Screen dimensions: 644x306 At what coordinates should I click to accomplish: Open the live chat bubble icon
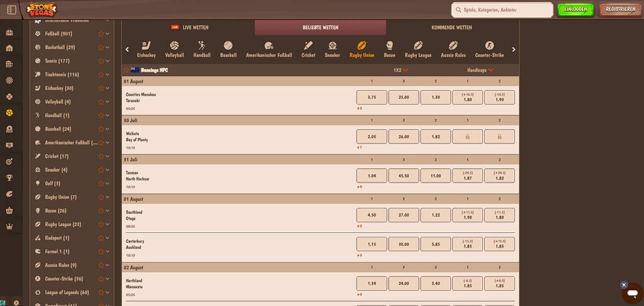coord(631,293)
